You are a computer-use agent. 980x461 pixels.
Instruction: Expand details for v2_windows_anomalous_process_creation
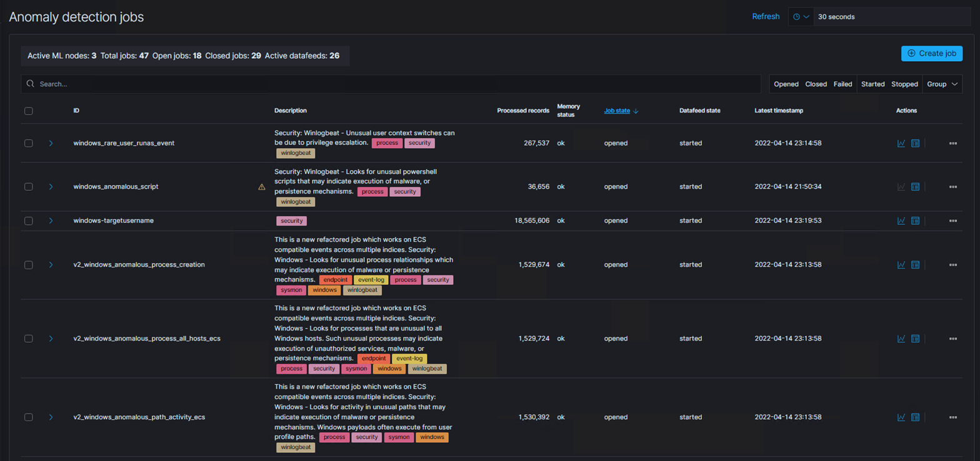tap(51, 265)
